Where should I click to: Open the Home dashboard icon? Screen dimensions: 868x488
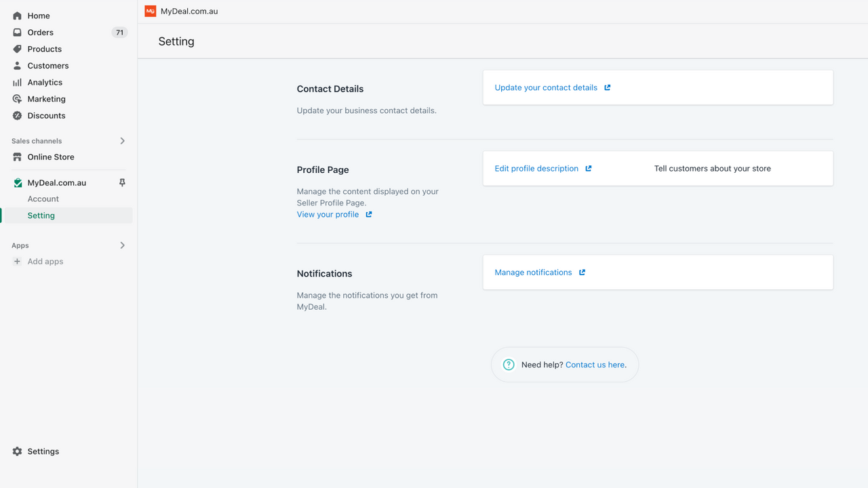coord(16,15)
